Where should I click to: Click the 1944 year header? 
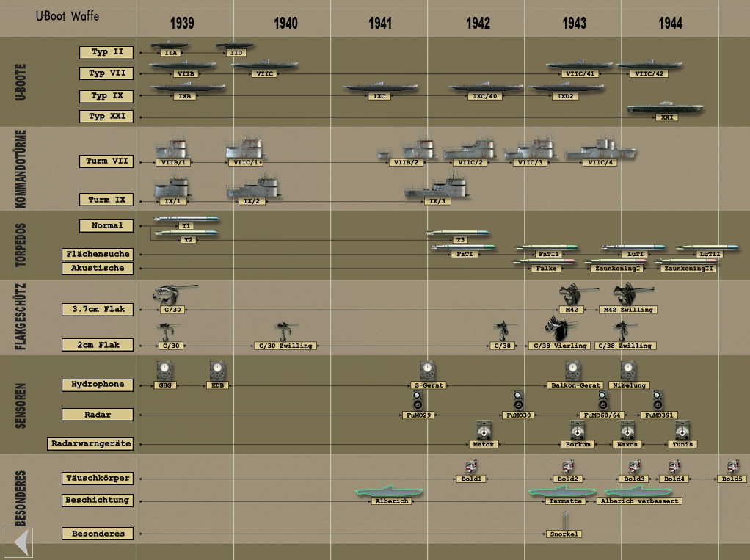pyautogui.click(x=670, y=23)
